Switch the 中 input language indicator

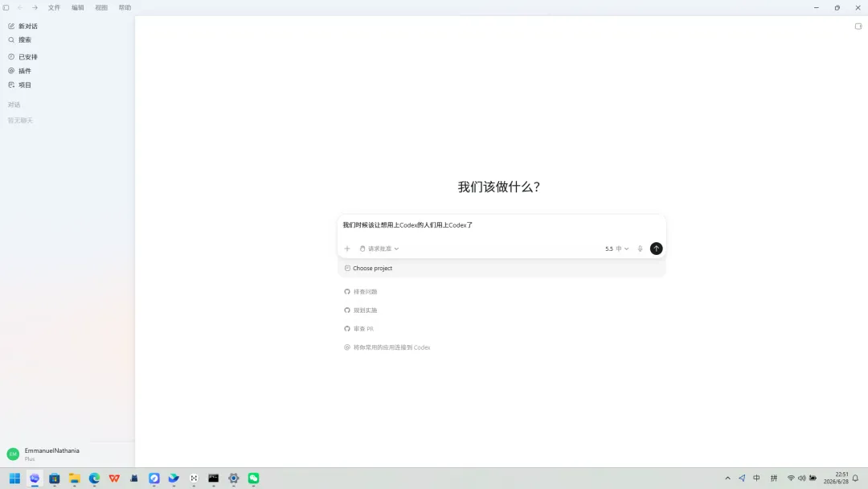(x=757, y=478)
